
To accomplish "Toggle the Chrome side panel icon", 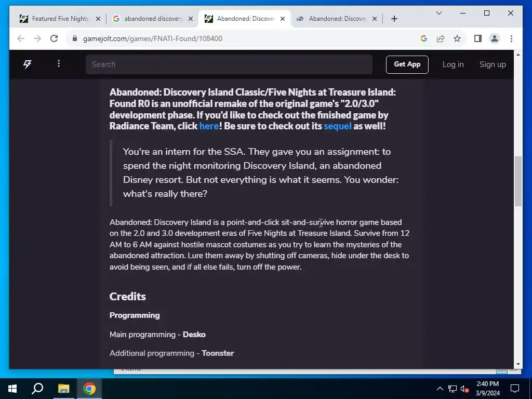I will 478,38.
